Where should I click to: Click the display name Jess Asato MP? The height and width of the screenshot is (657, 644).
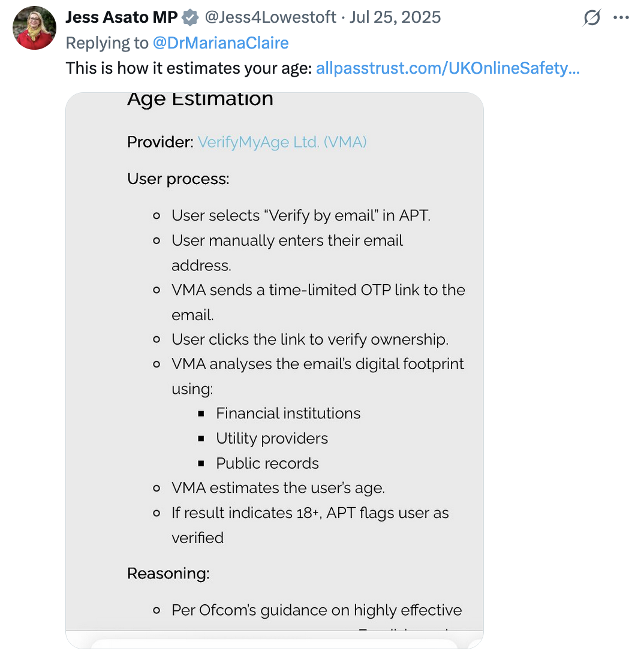[121, 17]
